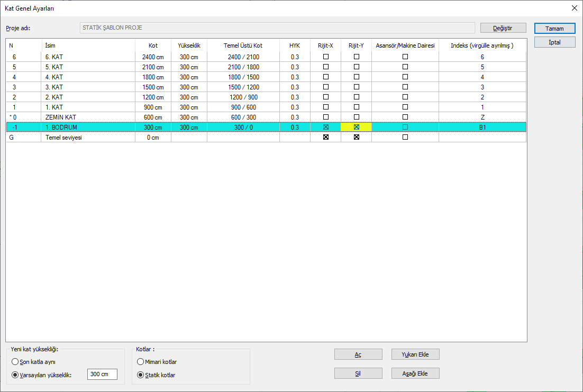This screenshot has width=583, height=392.
Task: Click the HYK column header
Action: (295, 45)
